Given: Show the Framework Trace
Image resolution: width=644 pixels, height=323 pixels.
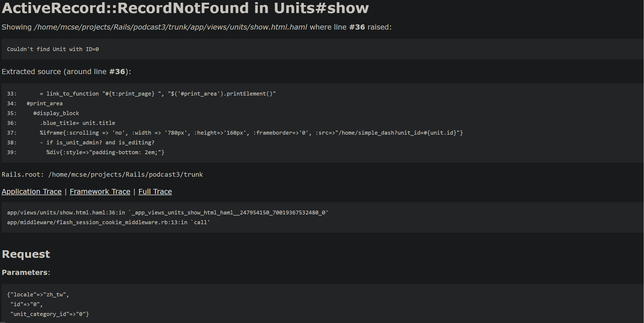Looking at the screenshot, I should click(100, 192).
